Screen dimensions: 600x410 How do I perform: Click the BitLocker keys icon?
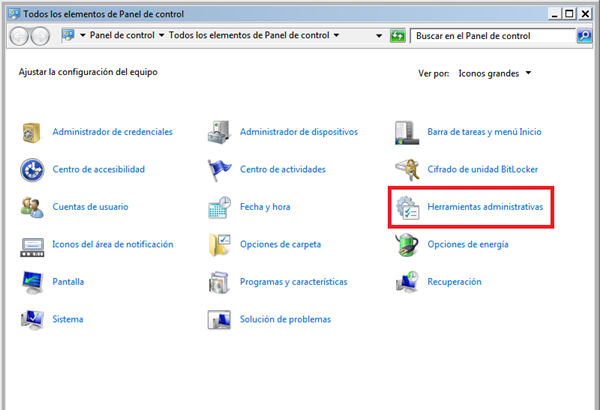[407, 170]
